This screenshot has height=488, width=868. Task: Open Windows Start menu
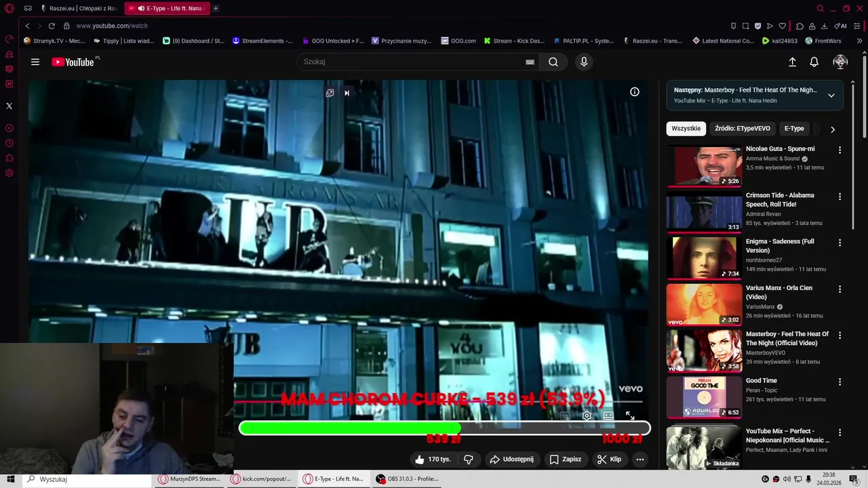coord(11,479)
